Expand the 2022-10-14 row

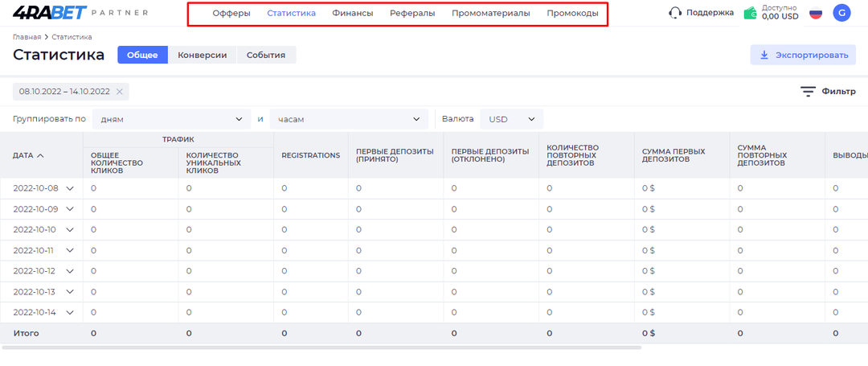pos(70,312)
